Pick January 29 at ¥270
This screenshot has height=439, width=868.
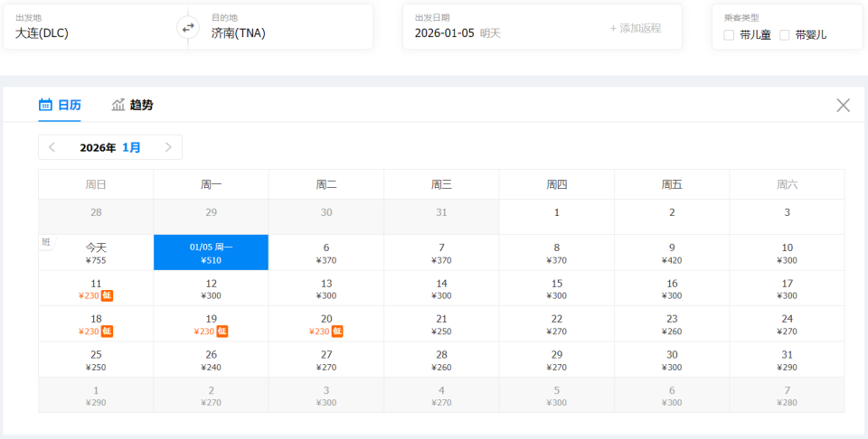tap(556, 360)
